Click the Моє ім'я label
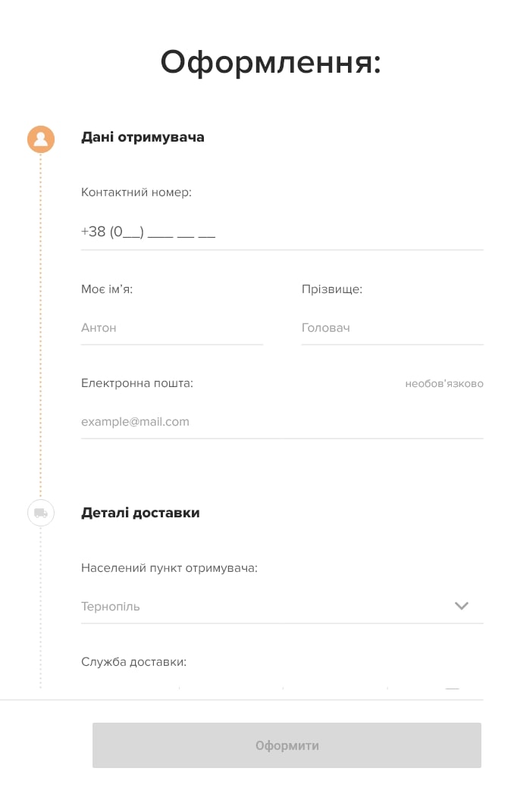 coord(107,289)
